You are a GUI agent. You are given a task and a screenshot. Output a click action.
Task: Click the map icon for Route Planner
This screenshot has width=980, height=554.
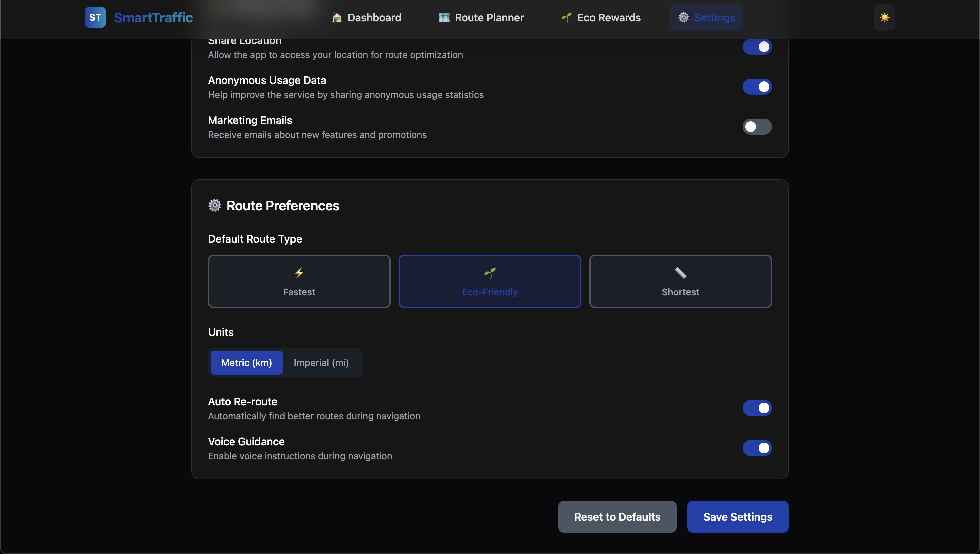coord(444,18)
